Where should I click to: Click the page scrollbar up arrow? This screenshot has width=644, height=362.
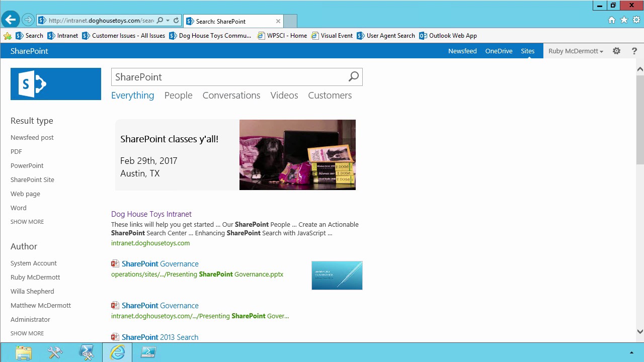pos(640,69)
